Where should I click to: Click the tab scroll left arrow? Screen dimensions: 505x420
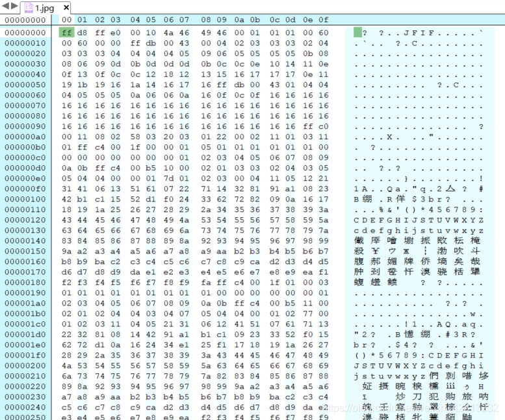coord(5,6)
